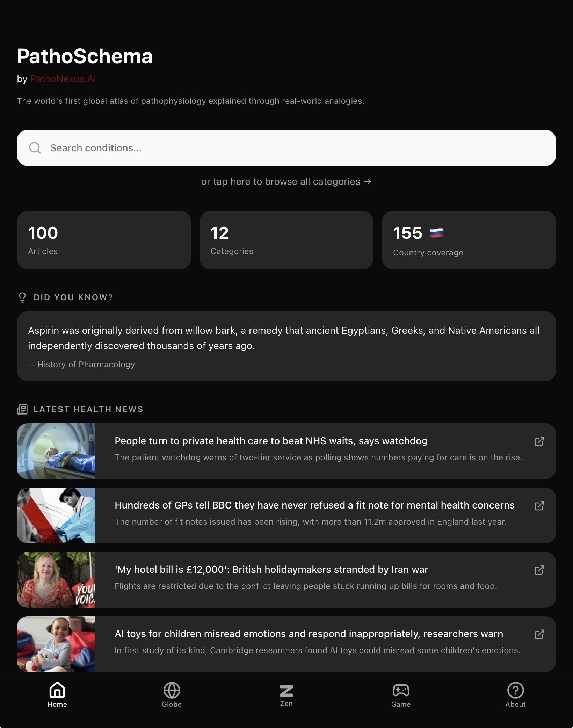Select the Home icon in bottom bar
The height and width of the screenshot is (728, 573).
click(57, 690)
